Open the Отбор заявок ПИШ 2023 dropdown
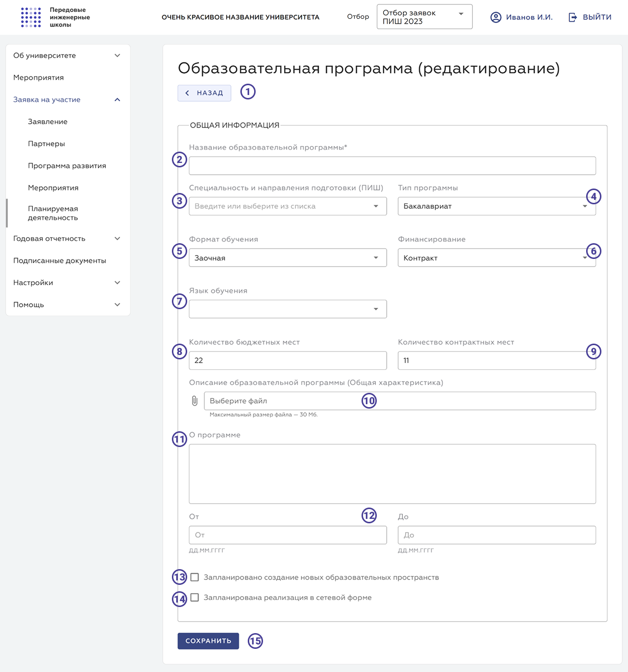The width and height of the screenshot is (628, 672). tap(425, 17)
